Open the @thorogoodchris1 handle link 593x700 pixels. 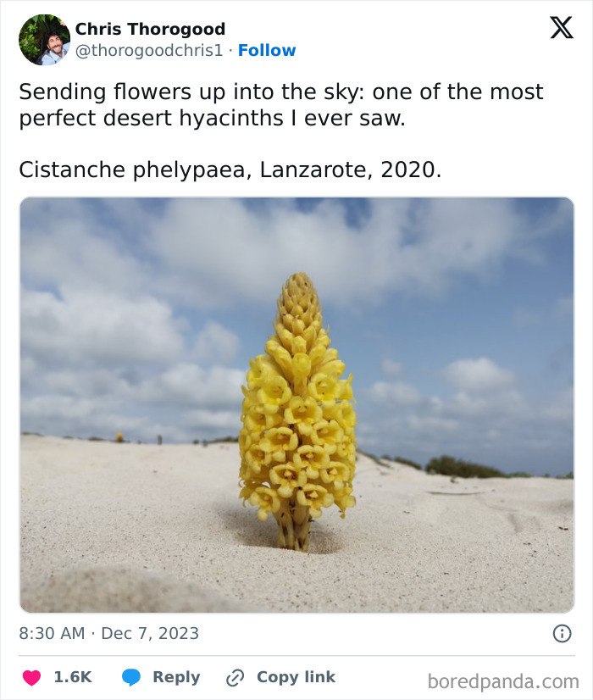coord(150,51)
